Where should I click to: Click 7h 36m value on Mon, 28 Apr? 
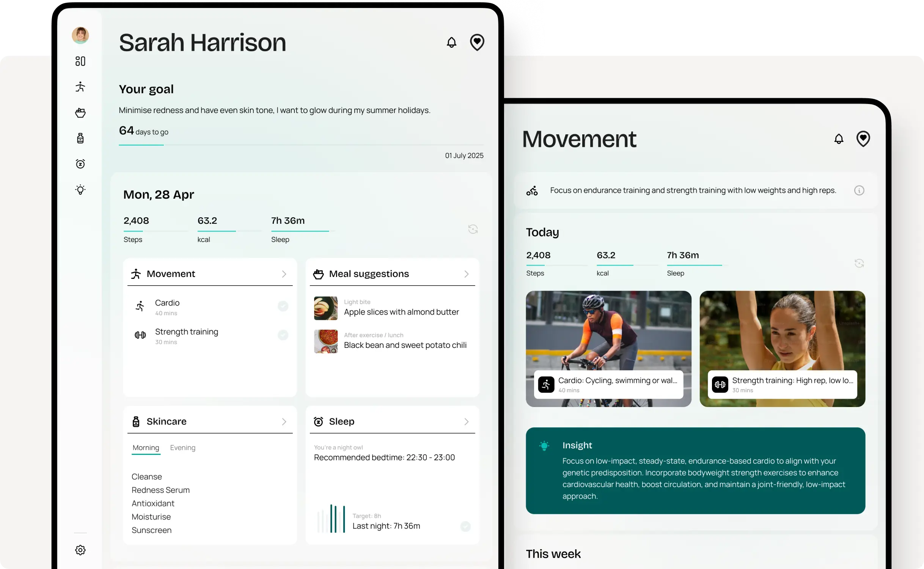tap(288, 220)
